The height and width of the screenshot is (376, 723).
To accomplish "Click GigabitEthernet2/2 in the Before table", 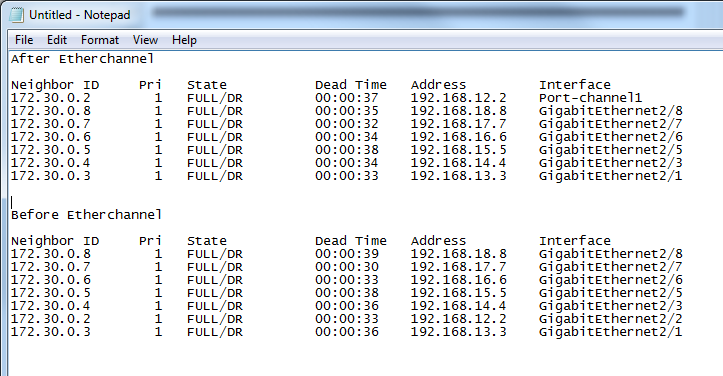I will [610, 319].
